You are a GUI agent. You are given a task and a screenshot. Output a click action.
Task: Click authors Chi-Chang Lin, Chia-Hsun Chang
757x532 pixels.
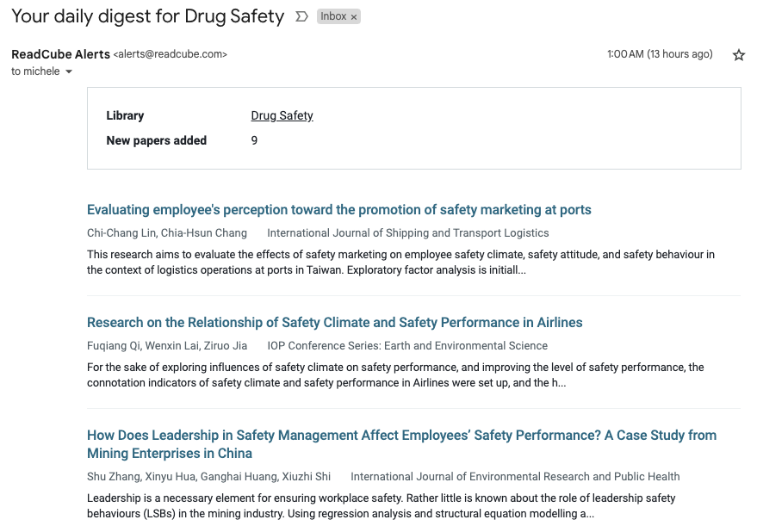point(166,232)
